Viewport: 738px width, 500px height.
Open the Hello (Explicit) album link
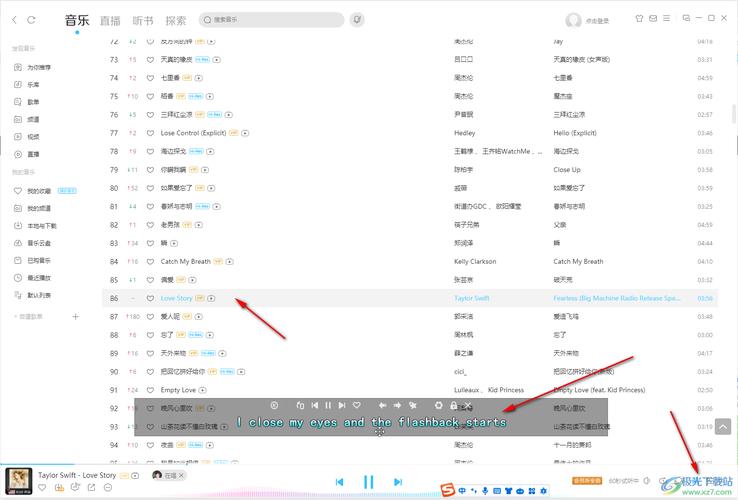(x=575, y=133)
